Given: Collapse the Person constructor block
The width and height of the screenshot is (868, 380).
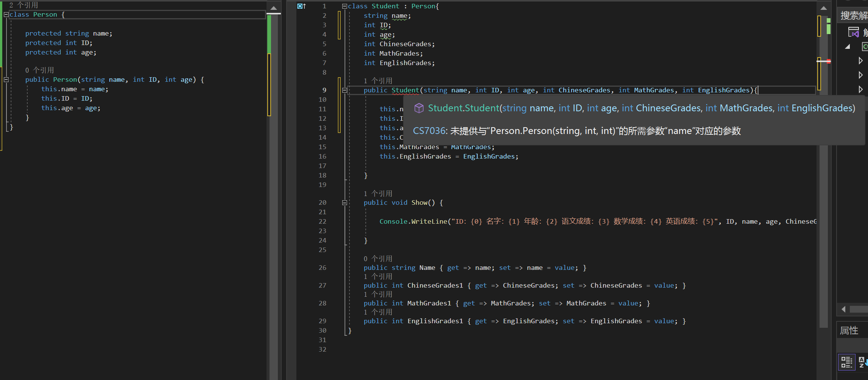Looking at the screenshot, I should click(x=6, y=80).
